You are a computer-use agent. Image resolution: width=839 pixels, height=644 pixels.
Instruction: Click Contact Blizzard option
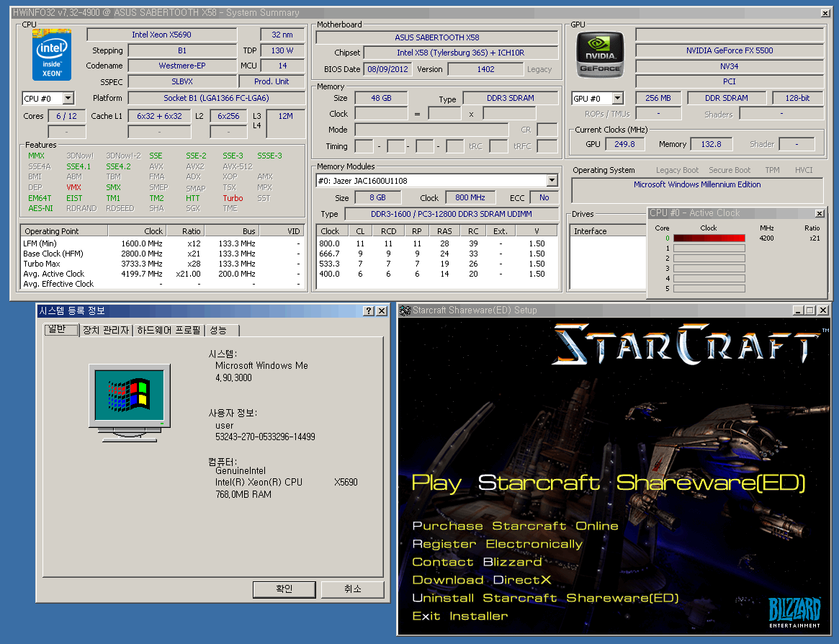click(477, 562)
